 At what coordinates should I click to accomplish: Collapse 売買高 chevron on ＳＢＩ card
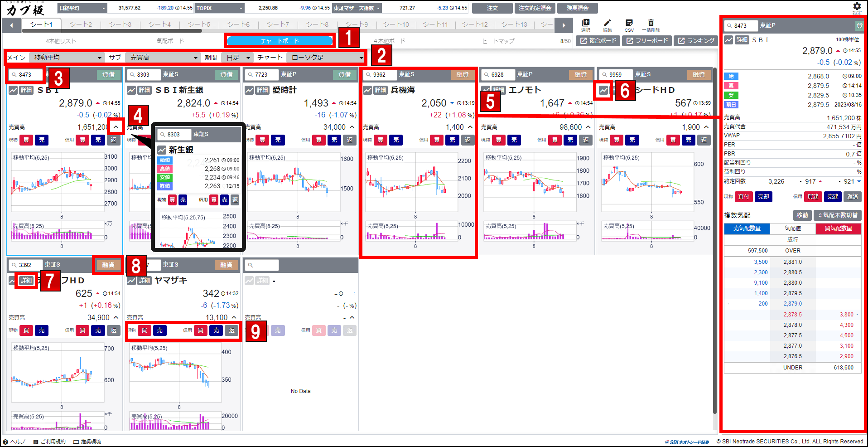[116, 127]
